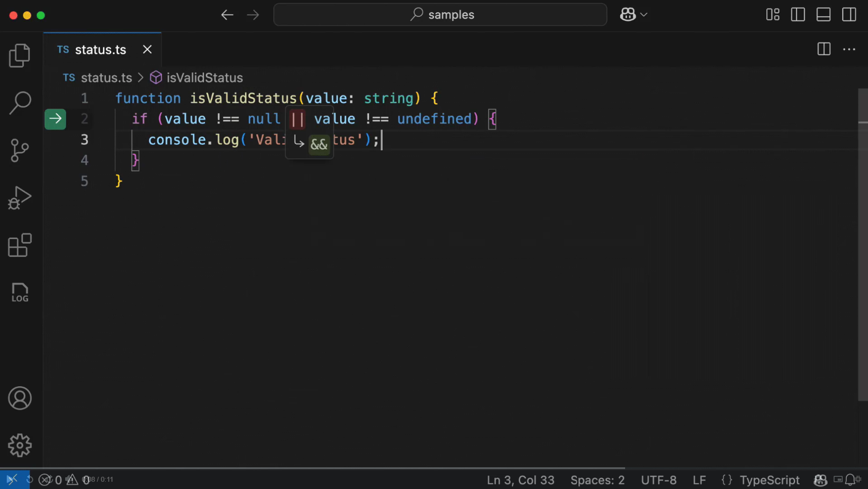Click the samples search command center
Image resolution: width=868 pixels, height=489 pixels.
(x=440, y=15)
